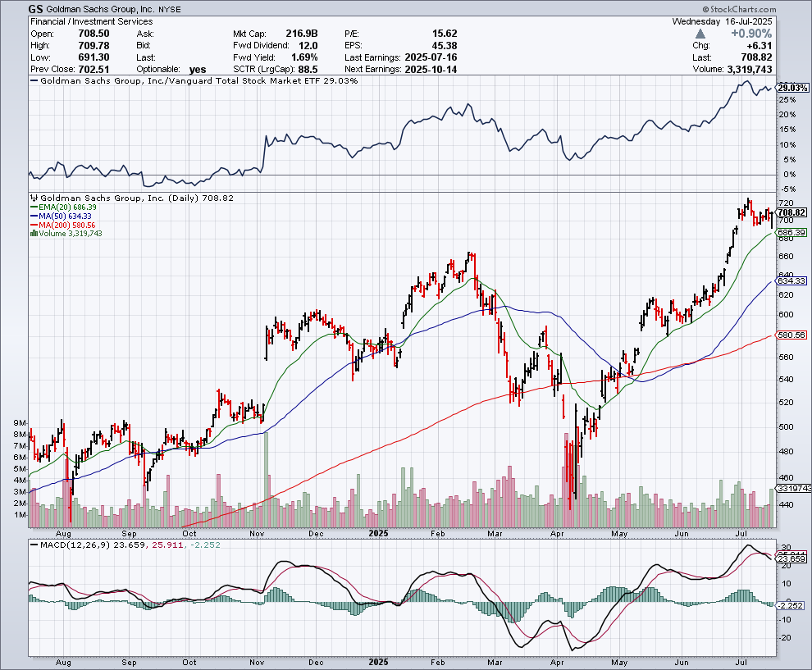Click the Financial / Investment Services sector label
This screenshot has width=812, height=670.
[92, 21]
